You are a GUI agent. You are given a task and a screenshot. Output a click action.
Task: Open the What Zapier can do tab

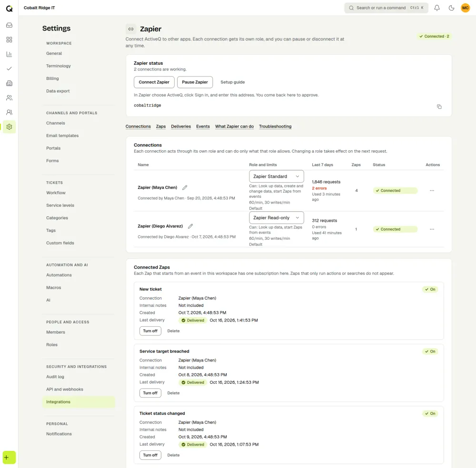(234, 127)
